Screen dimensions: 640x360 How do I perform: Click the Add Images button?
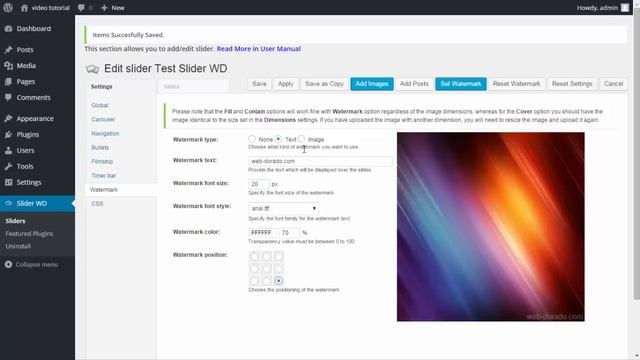[x=372, y=84]
